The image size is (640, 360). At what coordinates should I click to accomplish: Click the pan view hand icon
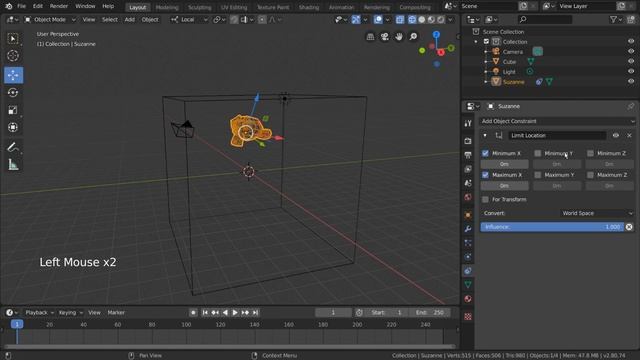(399, 37)
